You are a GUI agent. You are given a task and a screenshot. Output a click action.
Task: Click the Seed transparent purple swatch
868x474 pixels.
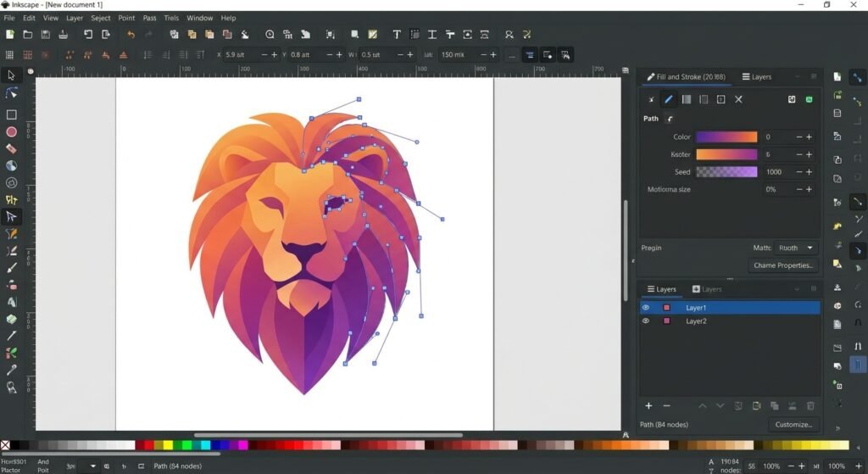pos(726,172)
